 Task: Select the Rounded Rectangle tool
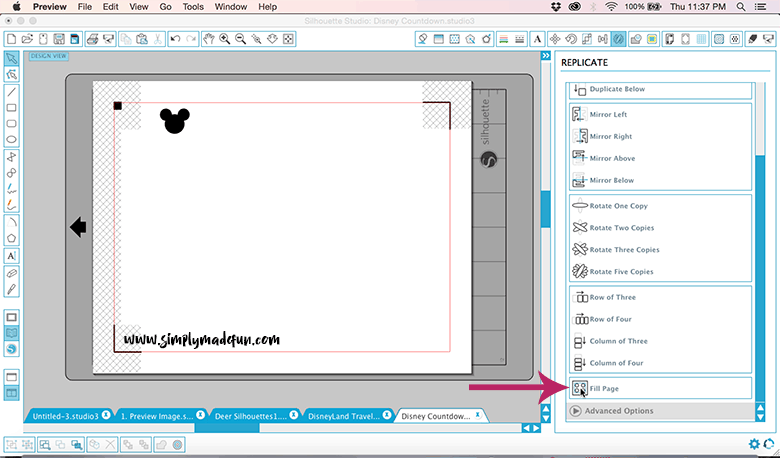click(11, 124)
